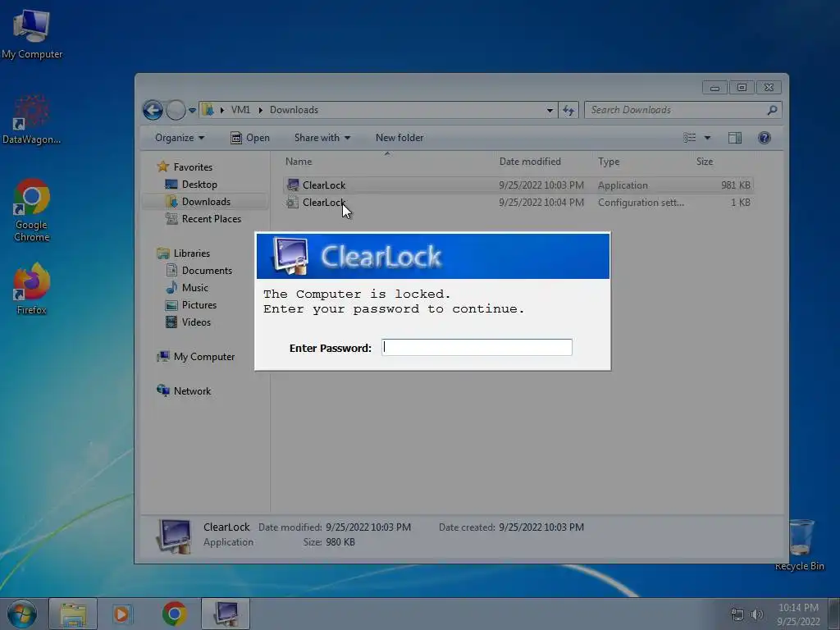The width and height of the screenshot is (840, 630).
Task: Maximize the Downloads Explorer window
Action: [x=742, y=87]
